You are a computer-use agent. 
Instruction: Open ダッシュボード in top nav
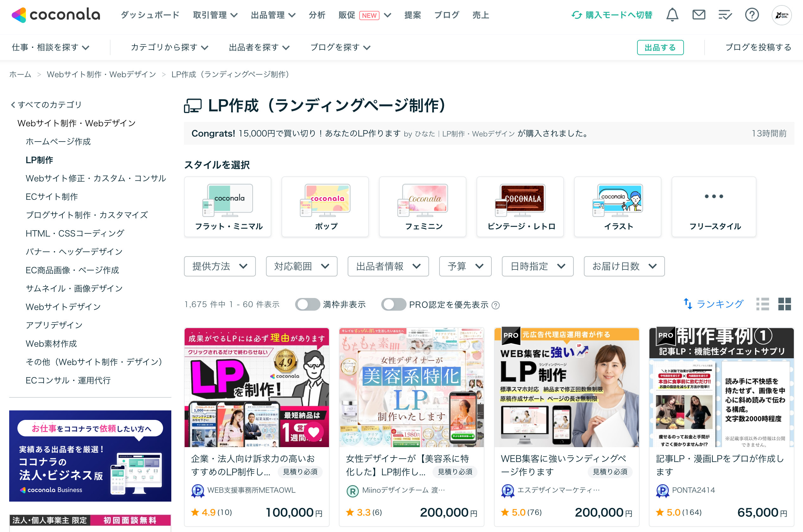point(150,15)
